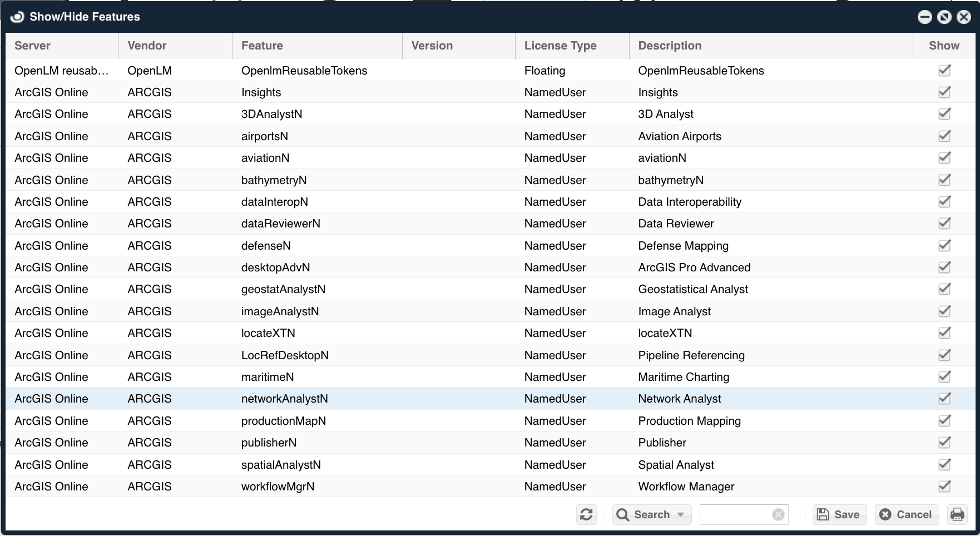The height and width of the screenshot is (536, 980).
Task: Clear the search field with X icon
Action: click(x=778, y=515)
